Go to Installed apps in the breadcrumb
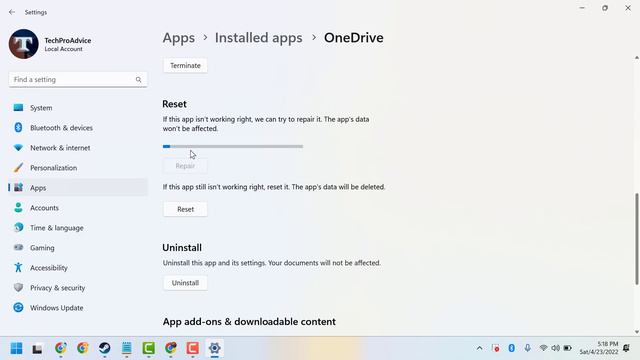640x360 pixels. point(259,38)
